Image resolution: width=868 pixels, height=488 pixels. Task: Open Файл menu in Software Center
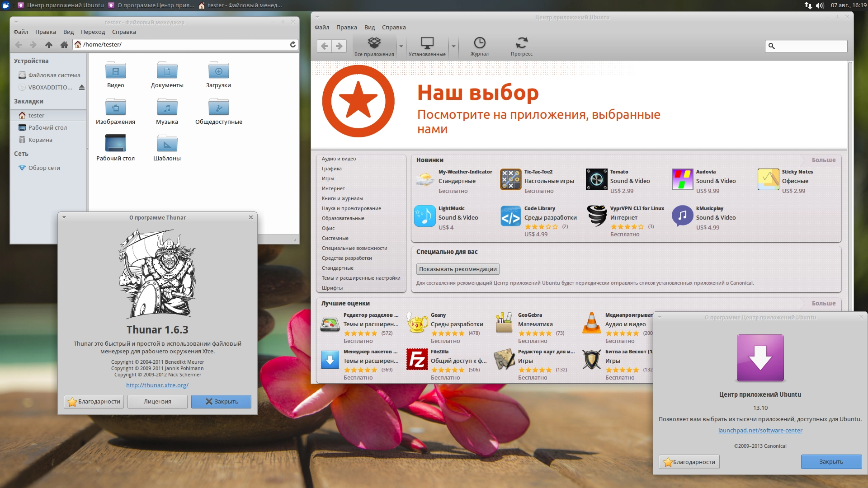point(322,28)
